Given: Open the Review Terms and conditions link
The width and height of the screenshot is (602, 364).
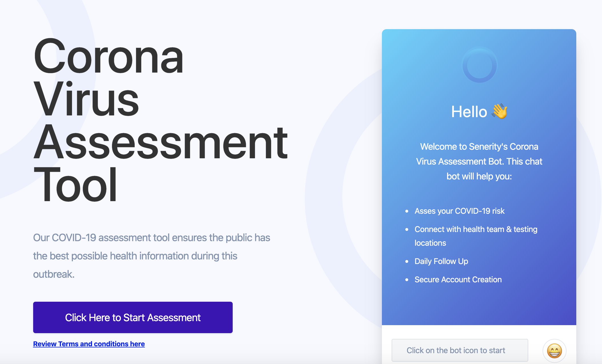Looking at the screenshot, I should coord(89,344).
